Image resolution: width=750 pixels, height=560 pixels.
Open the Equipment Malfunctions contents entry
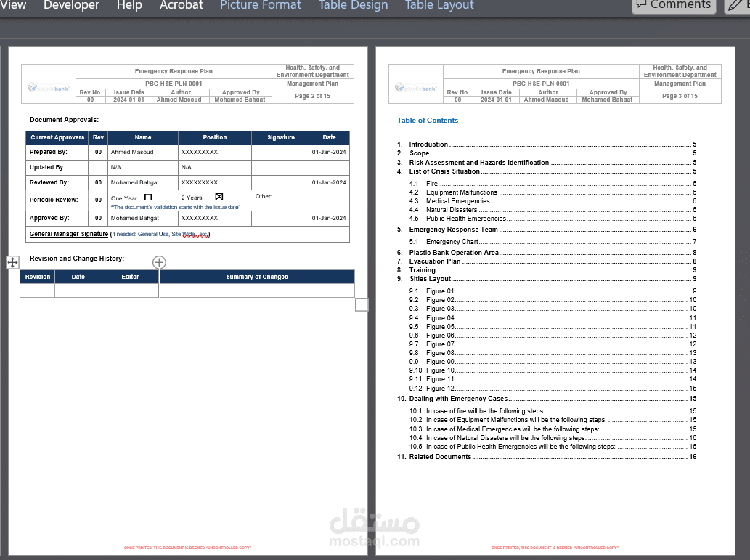tap(553, 192)
